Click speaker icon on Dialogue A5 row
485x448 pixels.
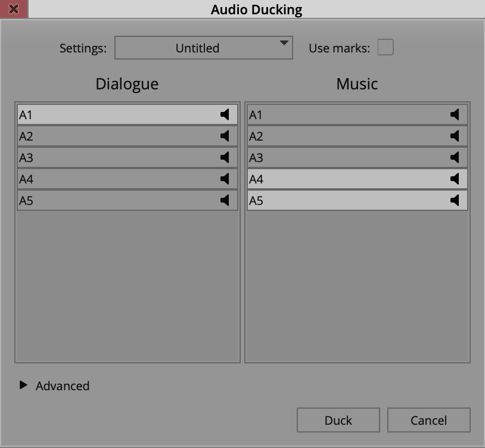225,200
